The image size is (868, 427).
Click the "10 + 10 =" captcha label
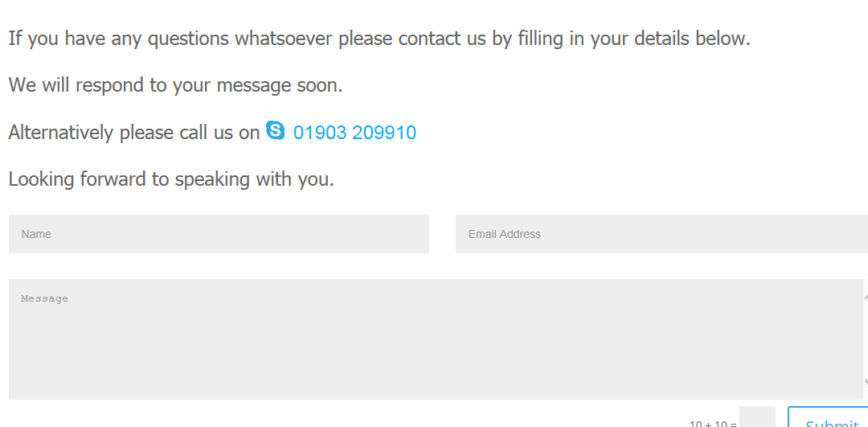coord(713,423)
